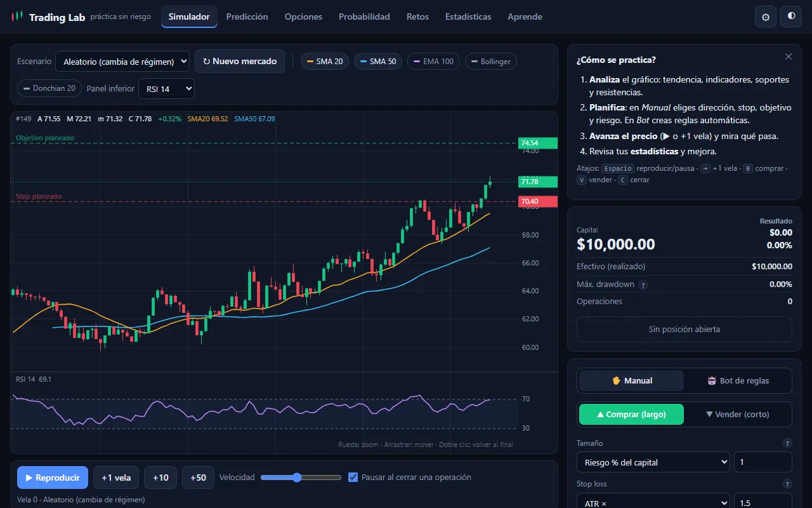Choose Comprar (largo) direction
This screenshot has height=508, width=812.
click(x=632, y=415)
